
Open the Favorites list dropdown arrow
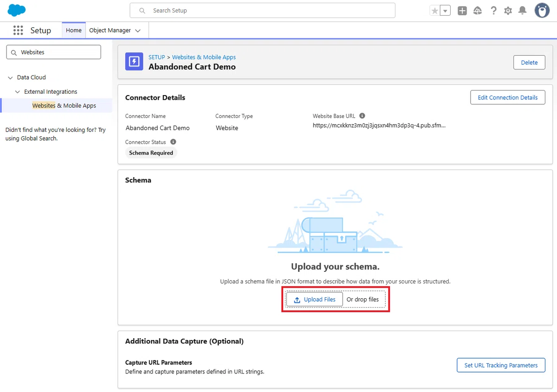(446, 11)
